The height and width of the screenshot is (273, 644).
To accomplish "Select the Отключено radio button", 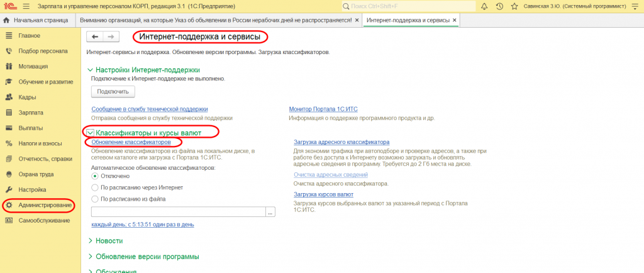I will click(x=96, y=176).
